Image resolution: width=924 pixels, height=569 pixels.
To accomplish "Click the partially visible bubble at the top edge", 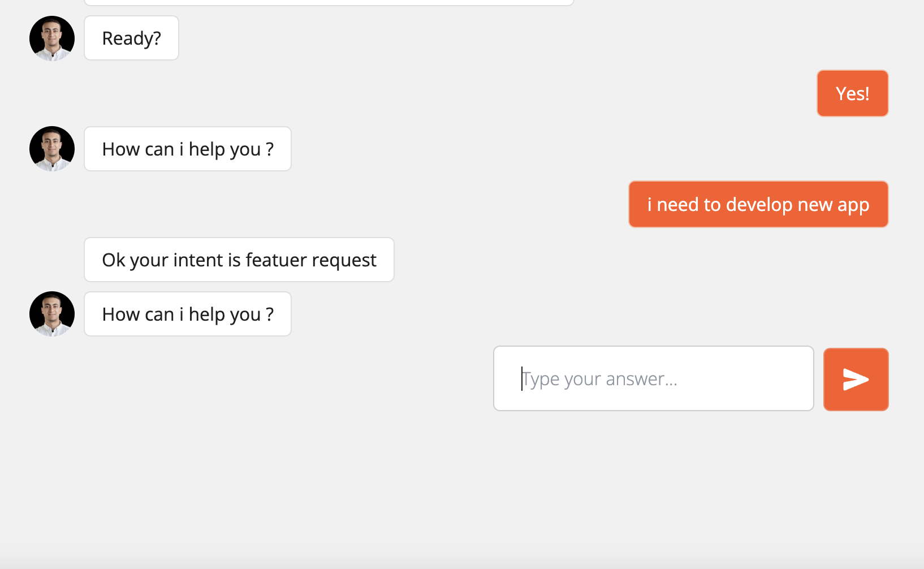I will 329,2.
